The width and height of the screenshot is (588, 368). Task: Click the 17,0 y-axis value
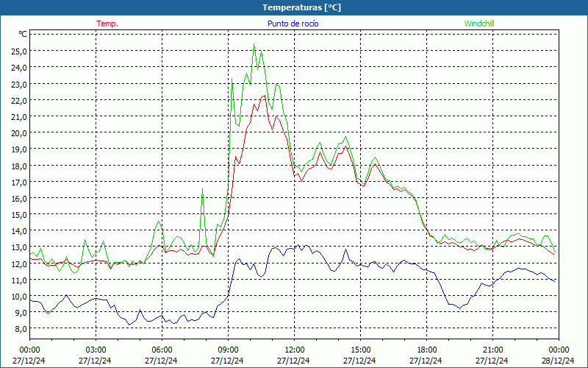pos(19,182)
